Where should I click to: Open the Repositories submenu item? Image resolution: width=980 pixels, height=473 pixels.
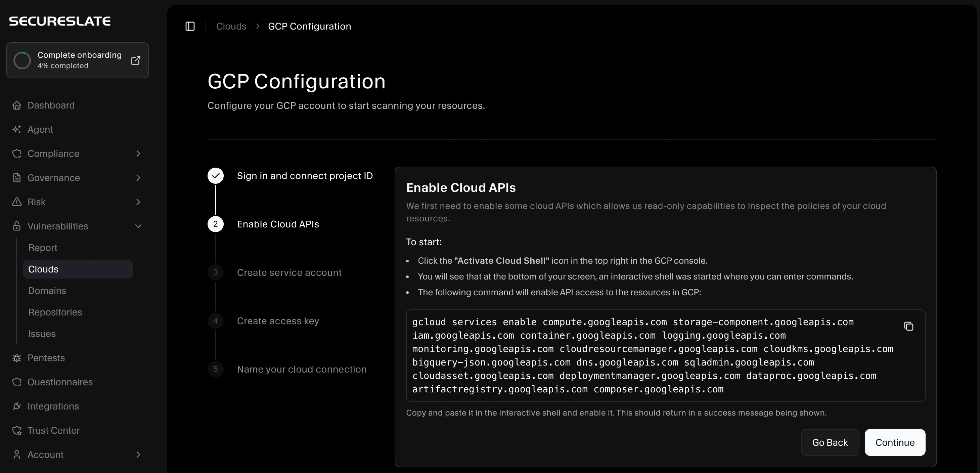click(55, 312)
